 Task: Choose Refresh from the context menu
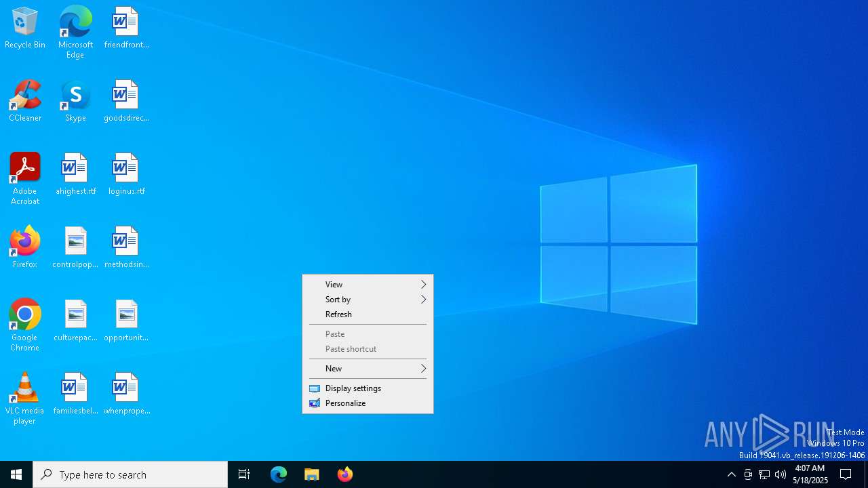coord(368,314)
